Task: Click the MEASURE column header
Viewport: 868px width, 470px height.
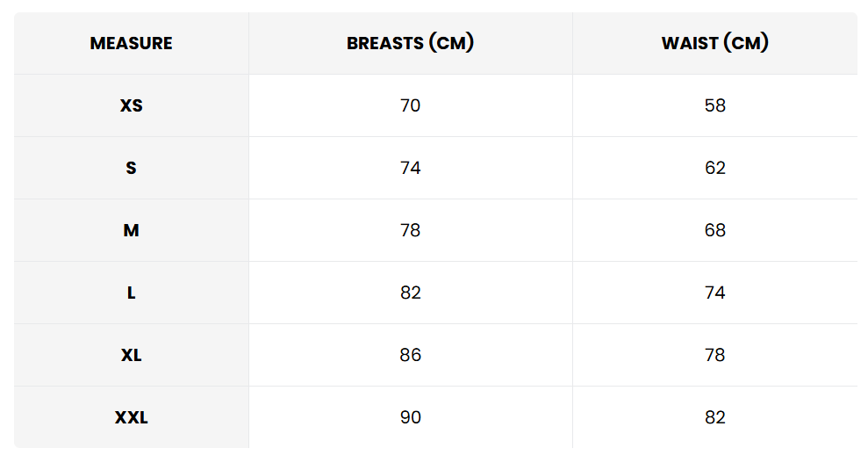Action: pos(131,43)
